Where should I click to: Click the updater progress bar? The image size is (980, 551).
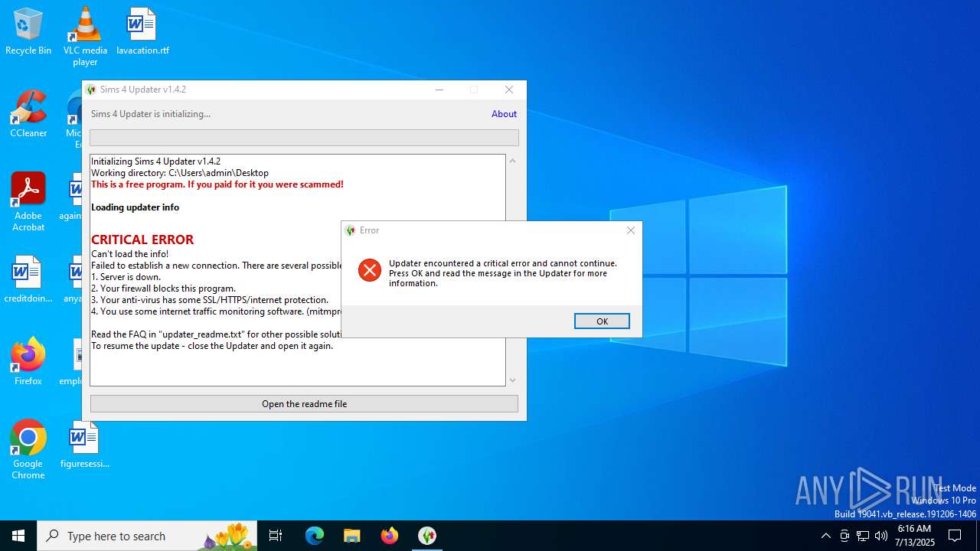pyautogui.click(x=304, y=138)
